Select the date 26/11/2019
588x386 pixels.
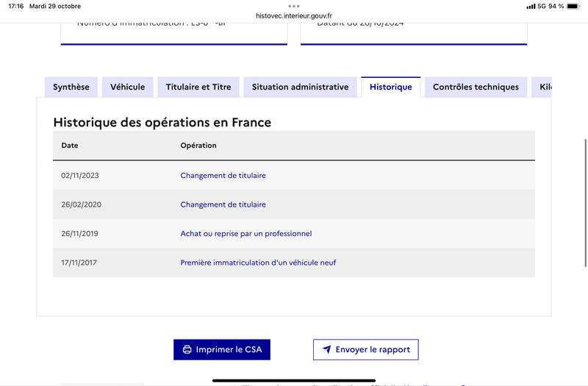(x=79, y=233)
